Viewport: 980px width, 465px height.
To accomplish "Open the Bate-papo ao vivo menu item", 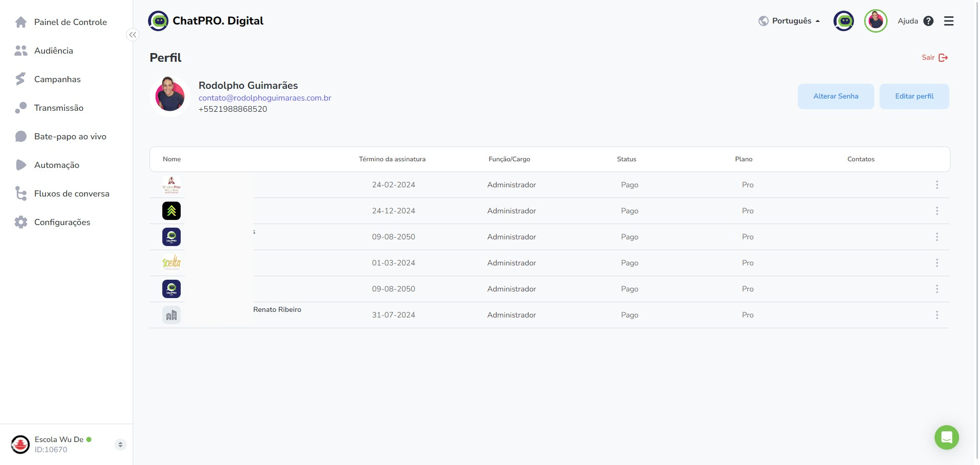I will 70,136.
